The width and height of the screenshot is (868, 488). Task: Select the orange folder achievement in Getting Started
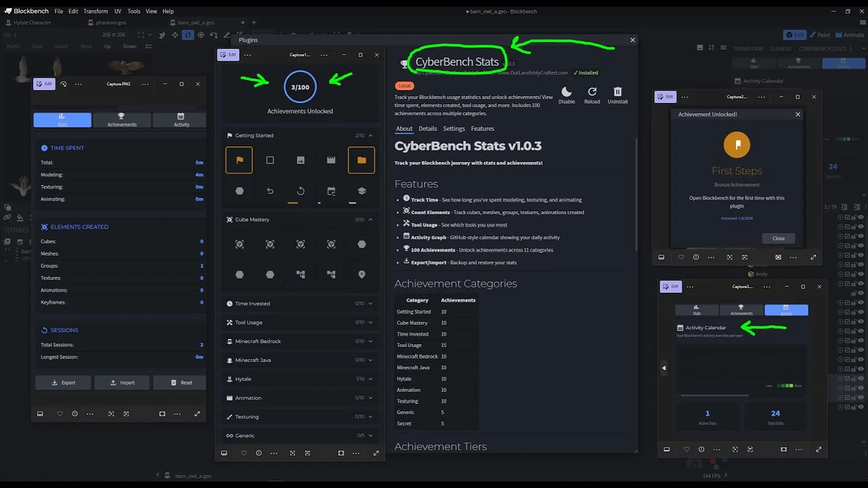click(x=361, y=160)
